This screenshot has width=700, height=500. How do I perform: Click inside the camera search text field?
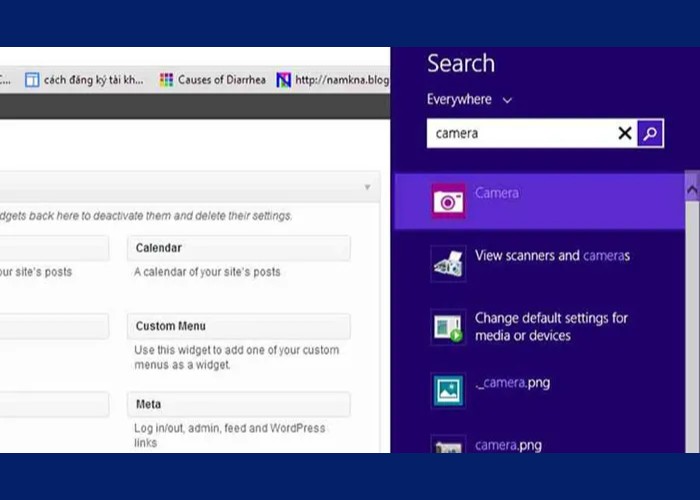[x=520, y=133]
